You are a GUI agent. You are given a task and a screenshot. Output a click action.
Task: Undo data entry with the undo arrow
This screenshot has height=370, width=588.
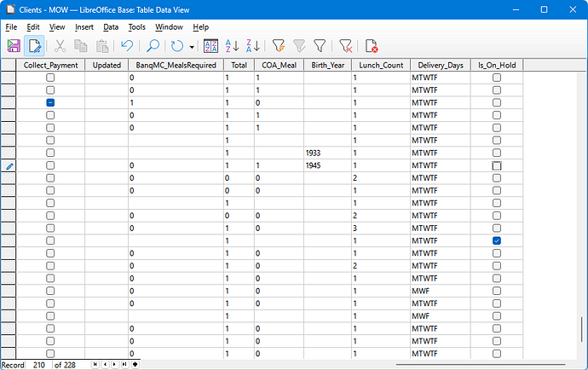pyautogui.click(x=127, y=46)
